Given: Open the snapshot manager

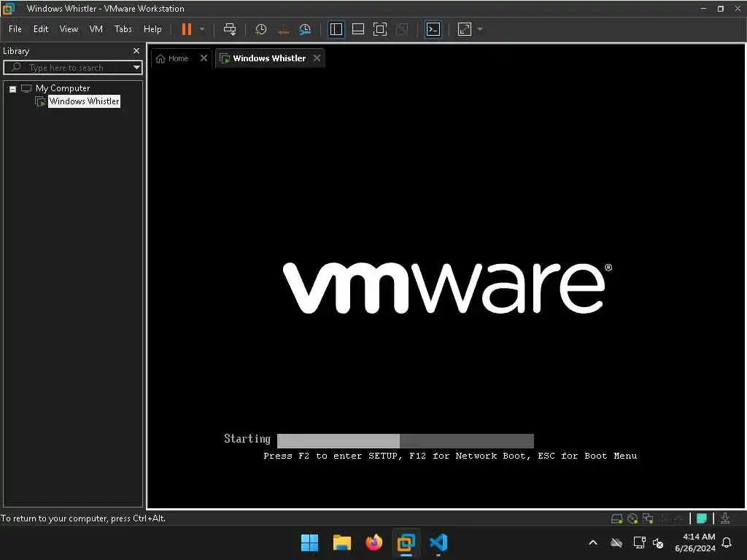Looking at the screenshot, I should coord(305,29).
